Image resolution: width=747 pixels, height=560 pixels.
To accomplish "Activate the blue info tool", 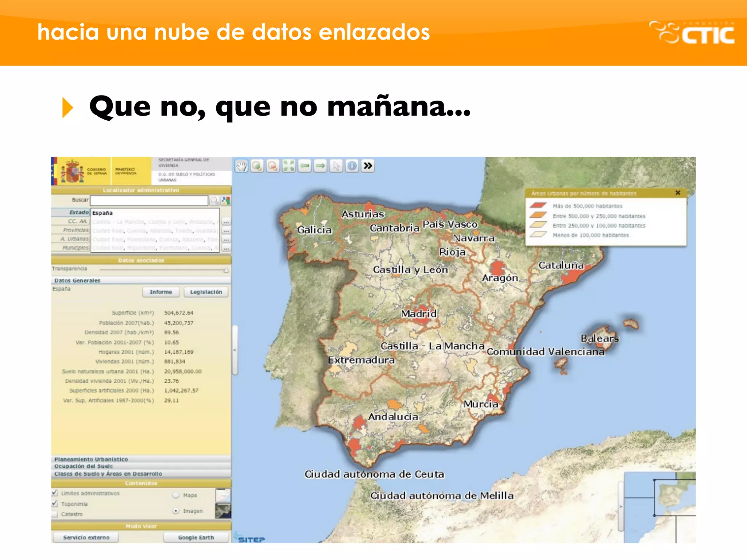I will click(x=352, y=166).
